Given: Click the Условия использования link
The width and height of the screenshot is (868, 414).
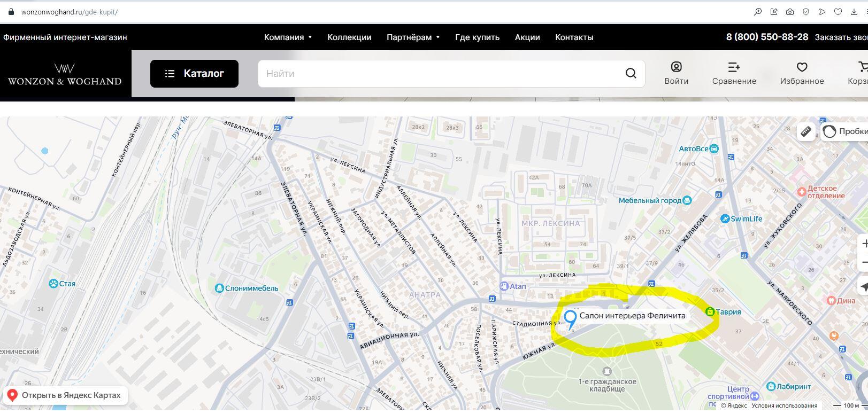Looking at the screenshot, I should (784, 406).
